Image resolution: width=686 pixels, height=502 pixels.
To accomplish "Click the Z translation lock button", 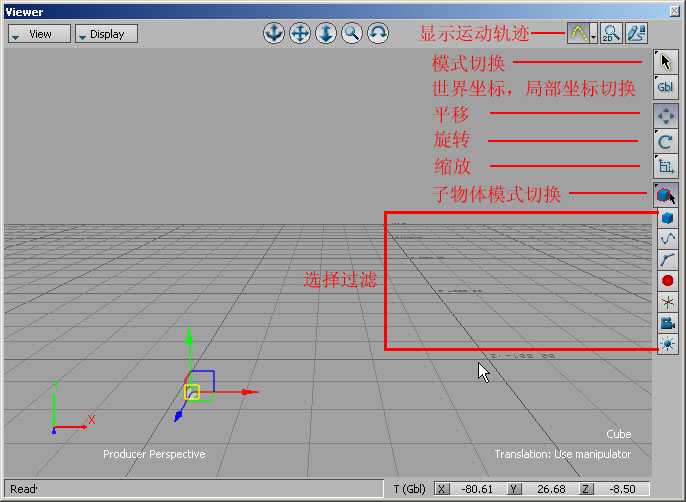I will [x=586, y=489].
